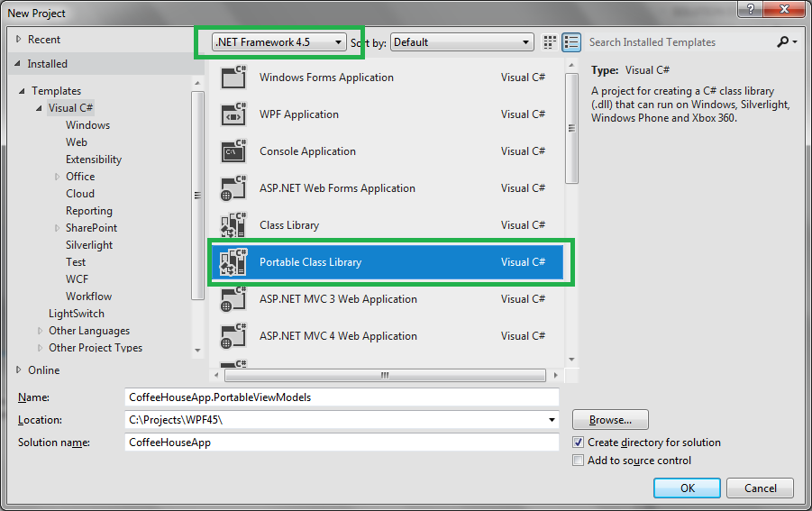The width and height of the screenshot is (812, 511).
Task: Expand the Office tree node
Action: 57,177
